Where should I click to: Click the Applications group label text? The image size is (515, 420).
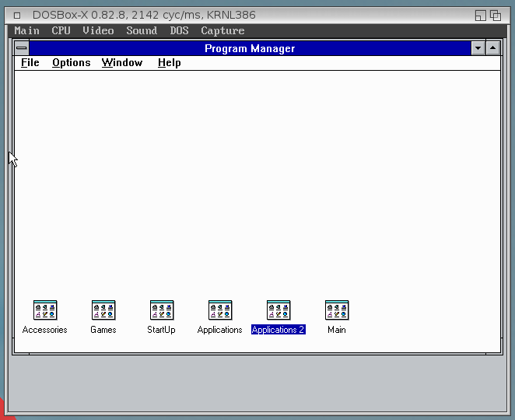219,330
